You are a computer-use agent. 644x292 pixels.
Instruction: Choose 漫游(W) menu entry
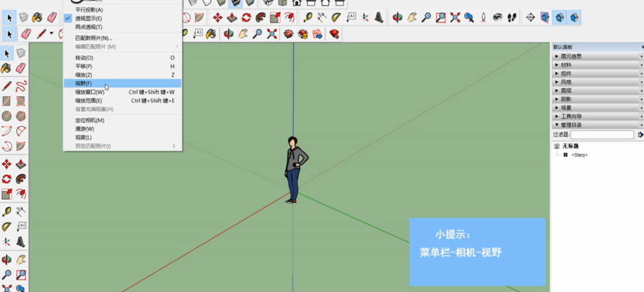122,129
